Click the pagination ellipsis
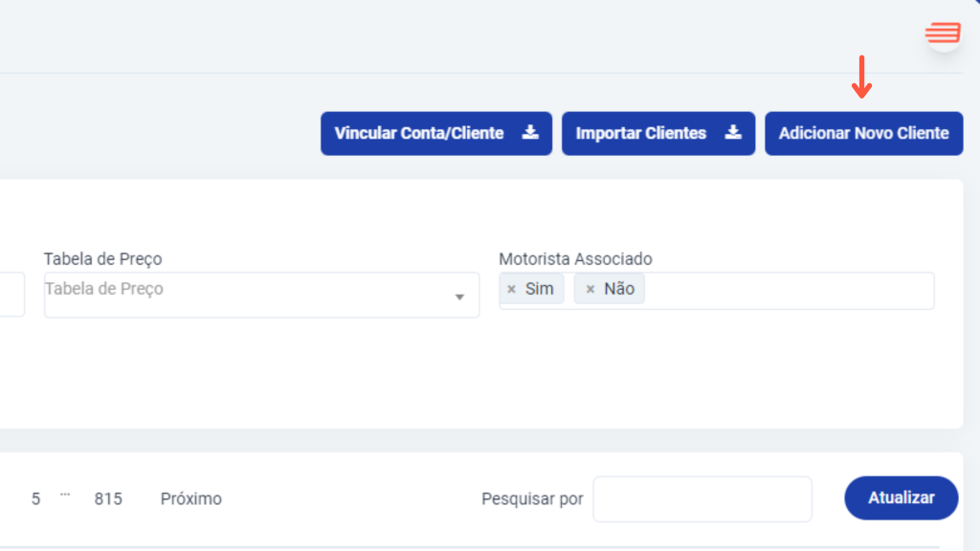 tap(65, 495)
